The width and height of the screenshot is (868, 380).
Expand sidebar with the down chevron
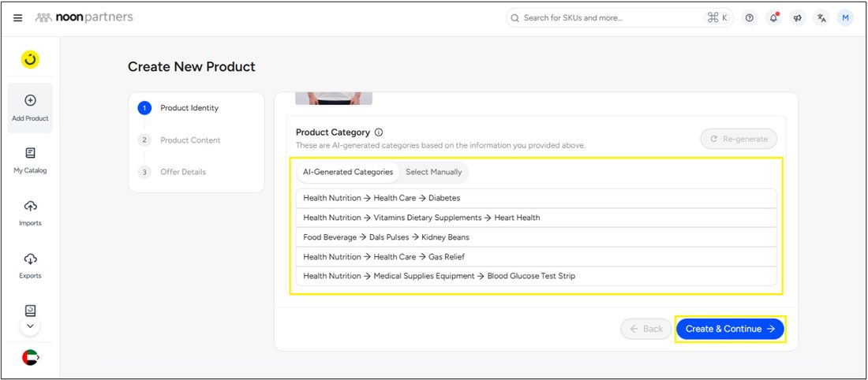[31, 326]
